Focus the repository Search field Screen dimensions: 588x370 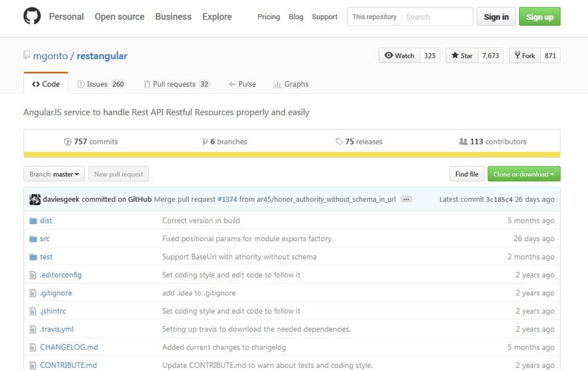(x=437, y=17)
